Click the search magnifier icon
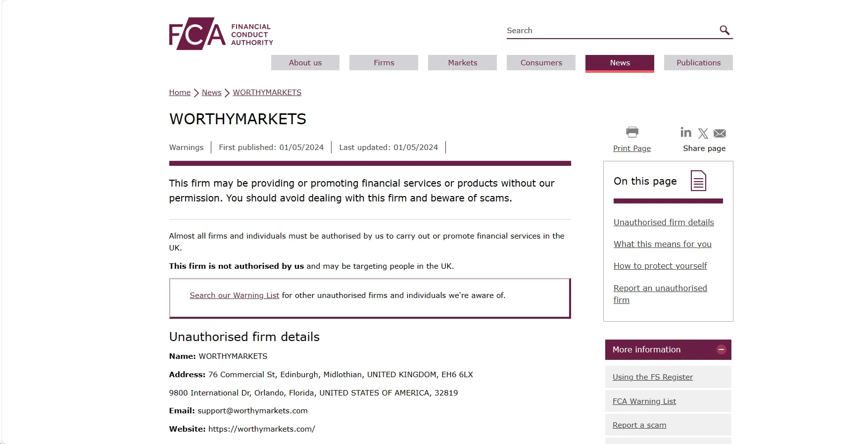 pyautogui.click(x=724, y=30)
